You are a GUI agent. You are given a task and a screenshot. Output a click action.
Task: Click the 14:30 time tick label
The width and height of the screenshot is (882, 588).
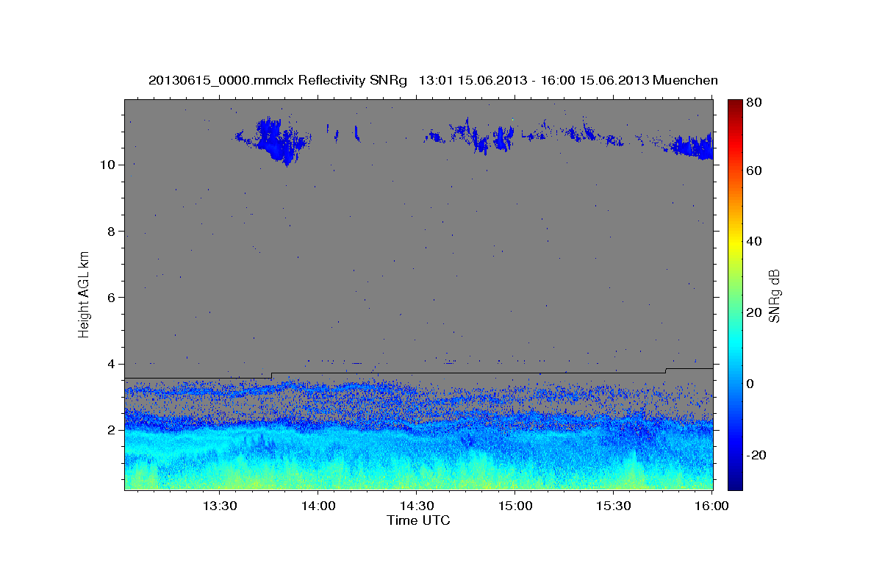417,506
